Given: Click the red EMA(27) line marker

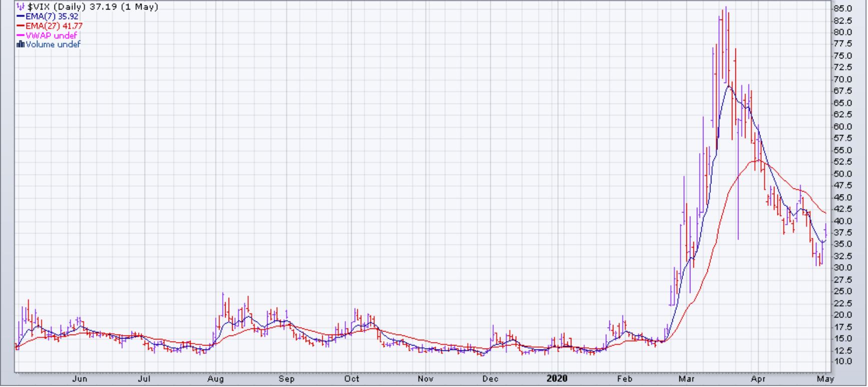Looking at the screenshot, I should pyautogui.click(x=21, y=26).
